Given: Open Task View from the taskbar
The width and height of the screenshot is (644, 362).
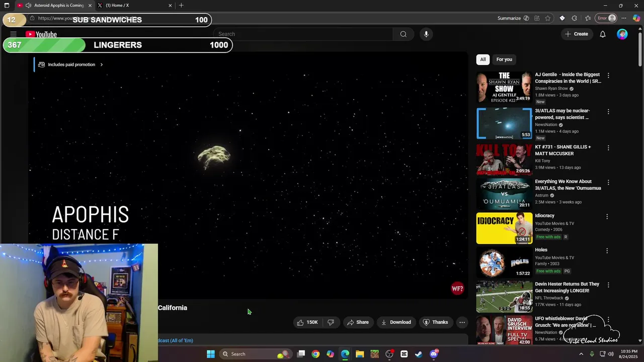Looking at the screenshot, I should pos(301,354).
